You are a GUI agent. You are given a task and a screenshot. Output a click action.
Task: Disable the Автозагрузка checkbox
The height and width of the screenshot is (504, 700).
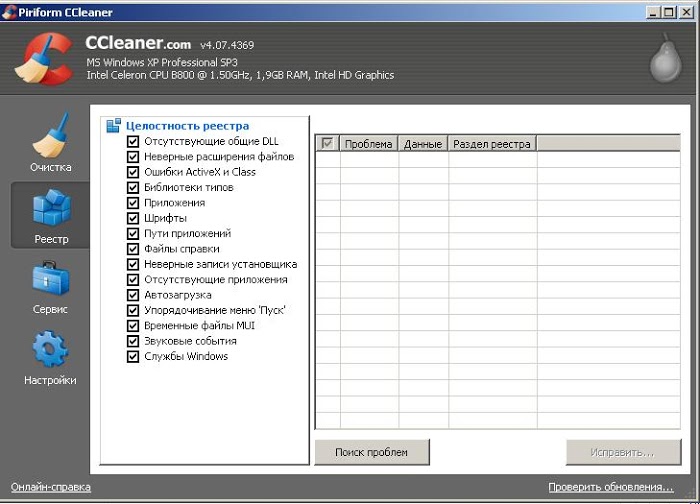[x=133, y=295]
